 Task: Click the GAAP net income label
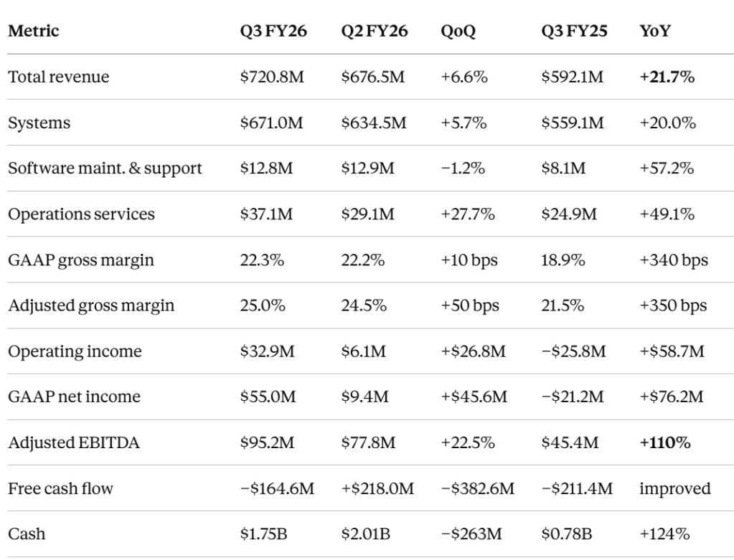click(x=74, y=397)
